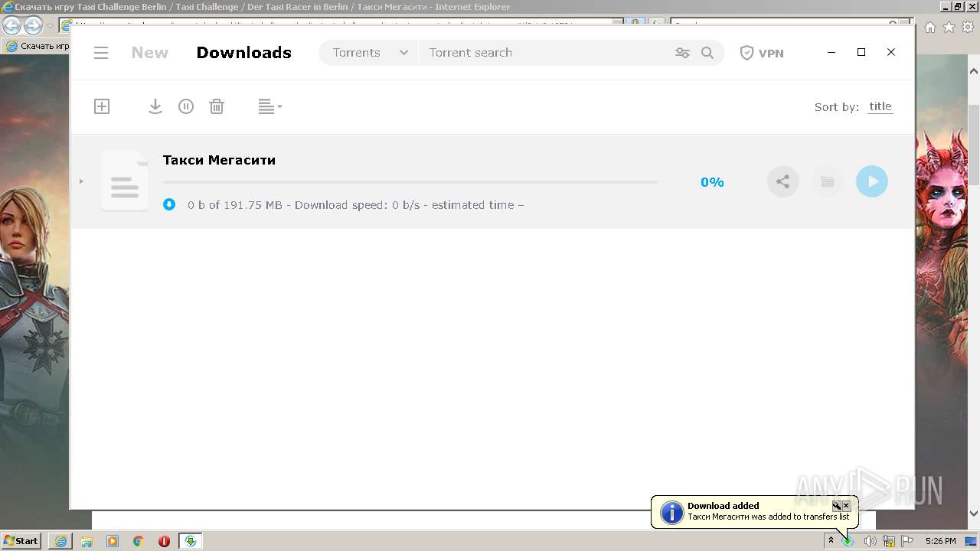This screenshot has height=551, width=980.
Task: Select the Скачать игр browser tab
Action: click(37, 46)
